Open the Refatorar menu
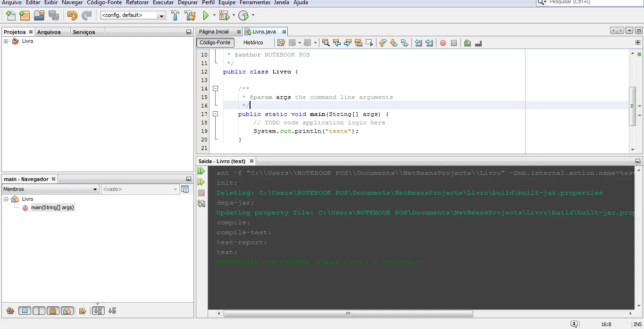Viewport: 644px width, 329px height. point(137,3)
